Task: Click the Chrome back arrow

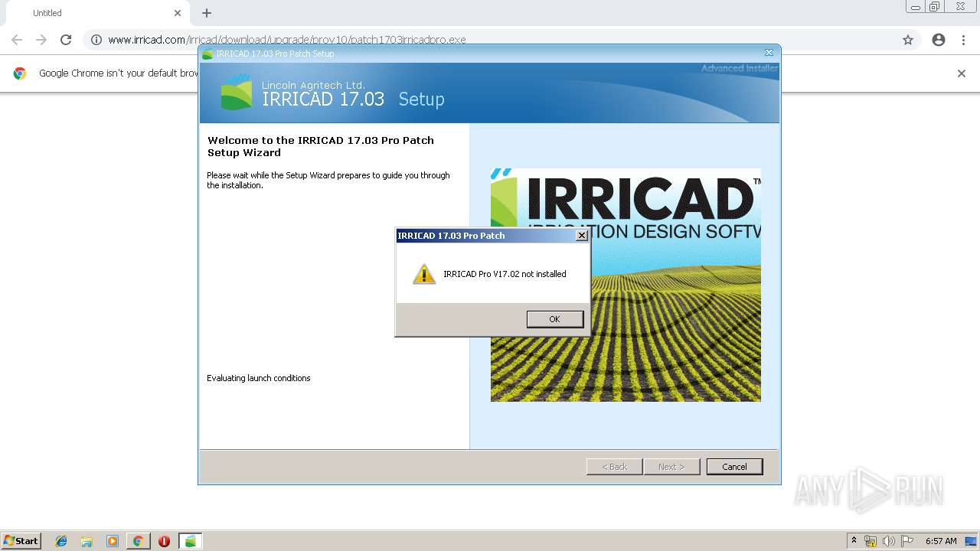Action: point(17,40)
